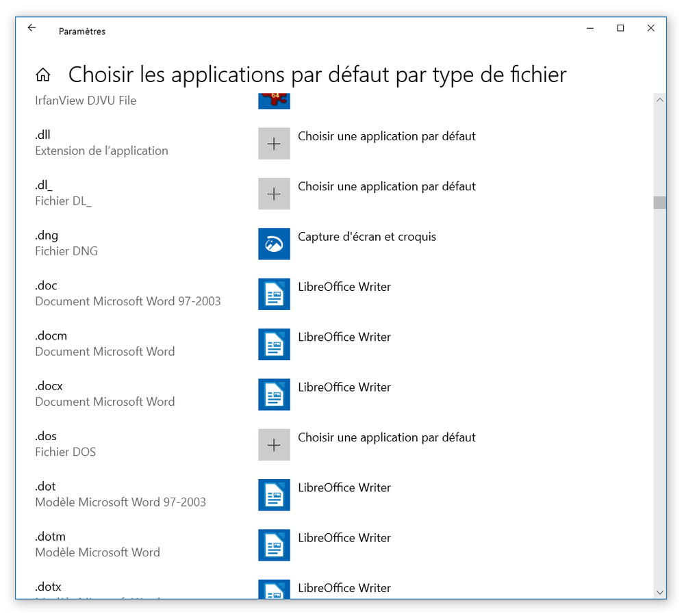Click the plus icon for the .dl_ extension
The height and width of the screenshot is (616, 684).
point(274,194)
